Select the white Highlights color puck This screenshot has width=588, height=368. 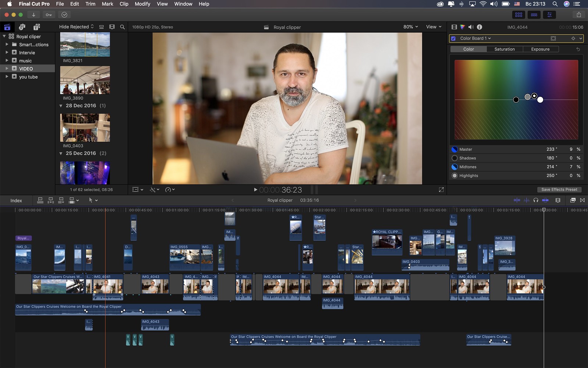540,100
